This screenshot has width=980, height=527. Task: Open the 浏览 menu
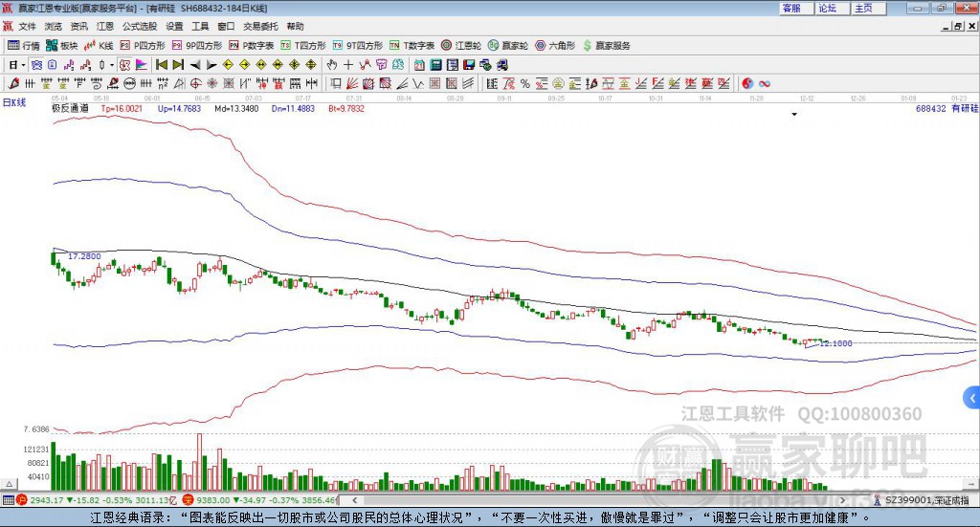click(x=54, y=26)
